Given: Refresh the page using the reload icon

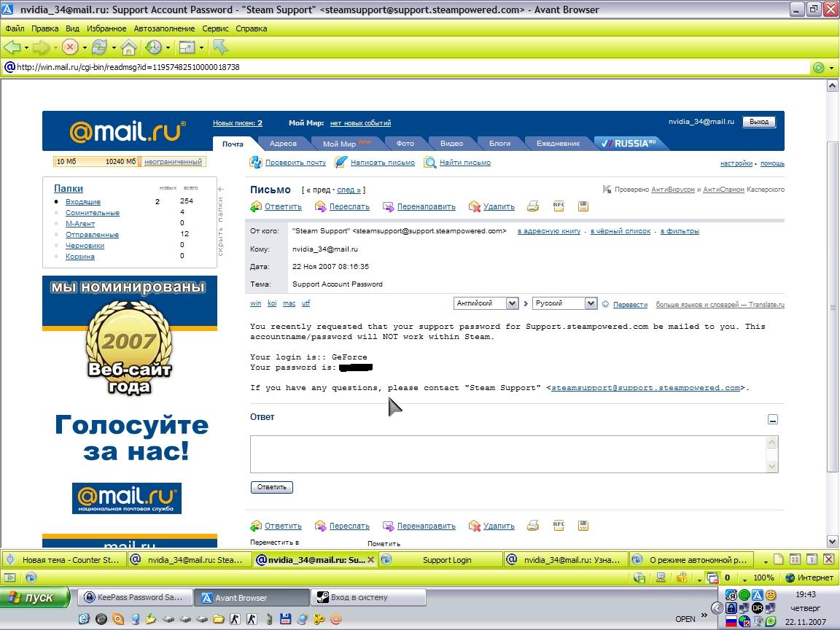Looking at the screenshot, I should coord(99,47).
